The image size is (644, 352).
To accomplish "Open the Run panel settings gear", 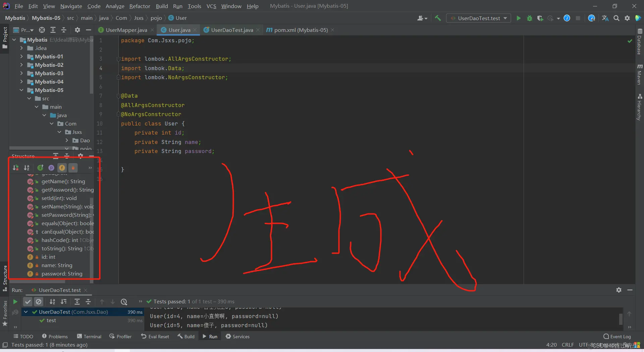I will [x=619, y=290].
